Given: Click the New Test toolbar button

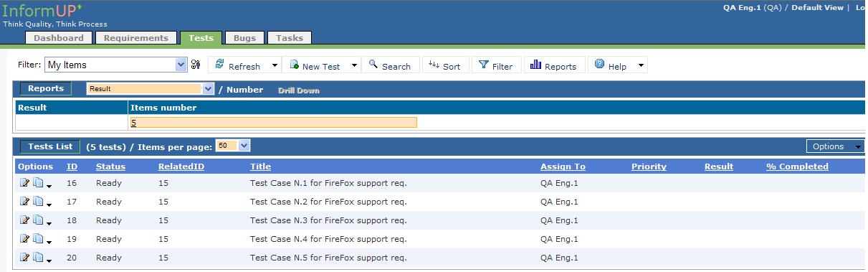Looking at the screenshot, I should tap(315, 65).
